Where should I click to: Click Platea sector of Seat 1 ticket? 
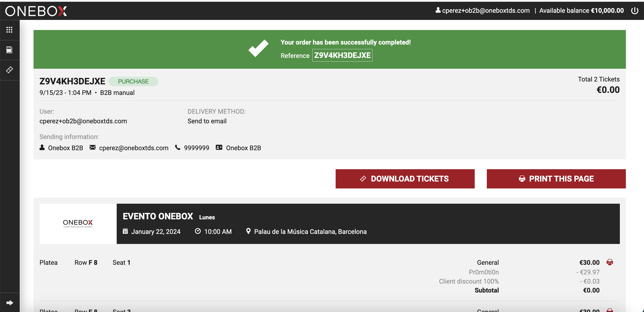[49, 263]
